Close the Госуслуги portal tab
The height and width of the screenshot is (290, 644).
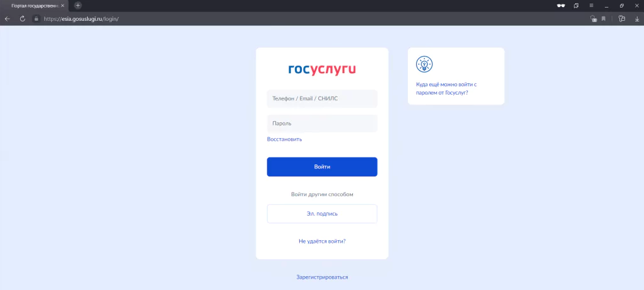pyautogui.click(x=62, y=6)
